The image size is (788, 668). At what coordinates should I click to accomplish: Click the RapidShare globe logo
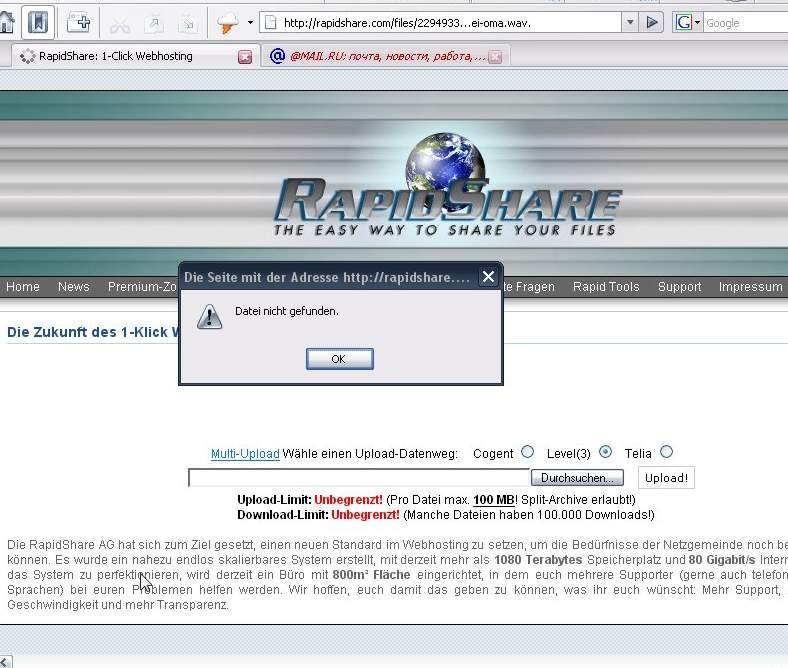[x=445, y=183]
